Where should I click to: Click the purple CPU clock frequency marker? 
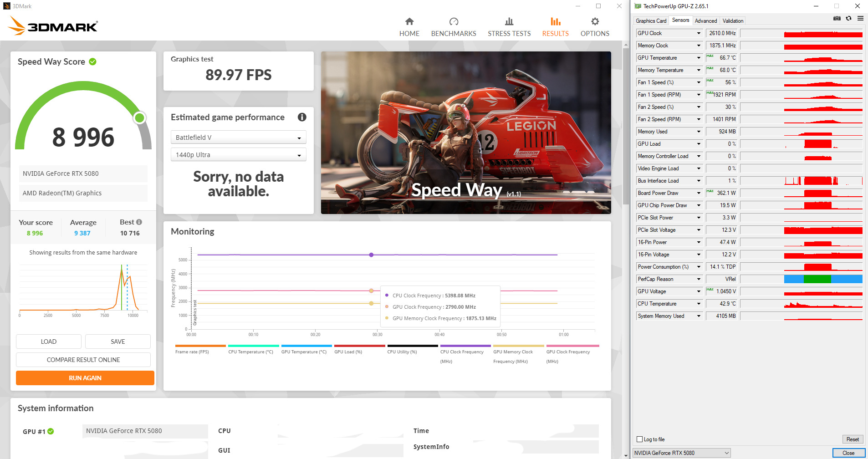pyautogui.click(x=371, y=255)
